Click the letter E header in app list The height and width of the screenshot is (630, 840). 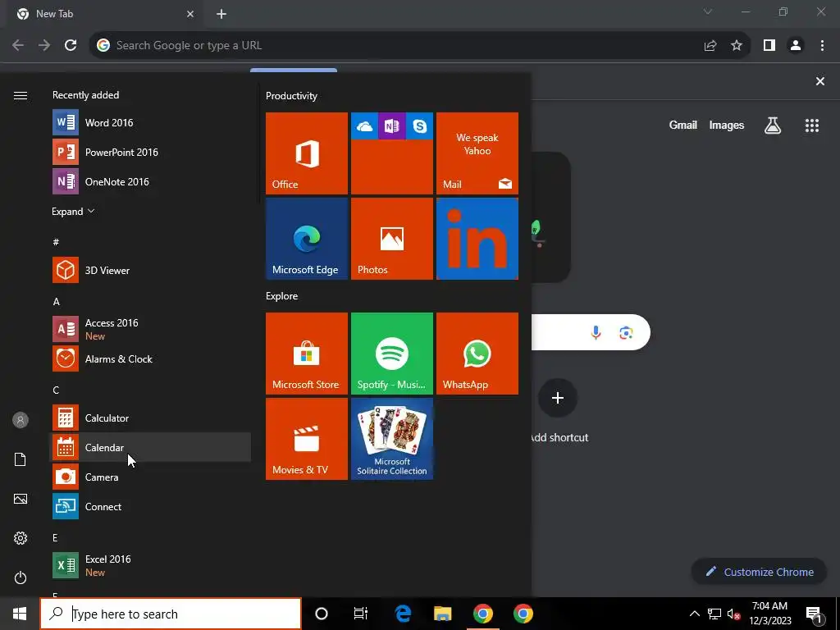pos(55,537)
